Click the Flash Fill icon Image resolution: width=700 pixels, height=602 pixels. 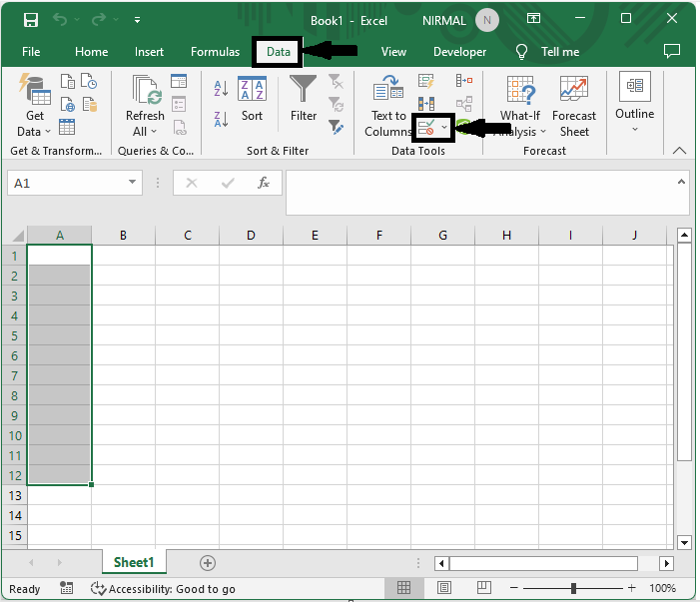pos(426,82)
